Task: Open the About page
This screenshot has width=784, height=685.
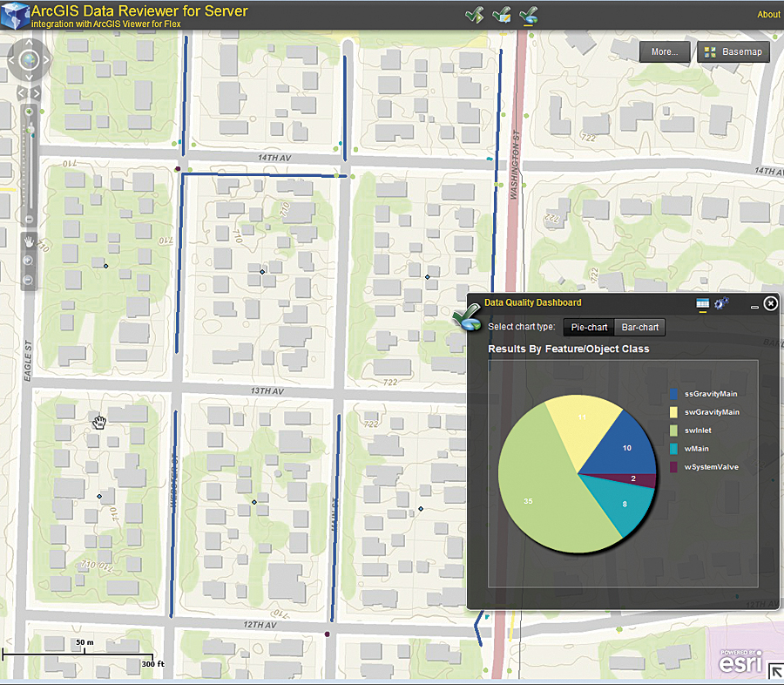Action: (x=768, y=14)
